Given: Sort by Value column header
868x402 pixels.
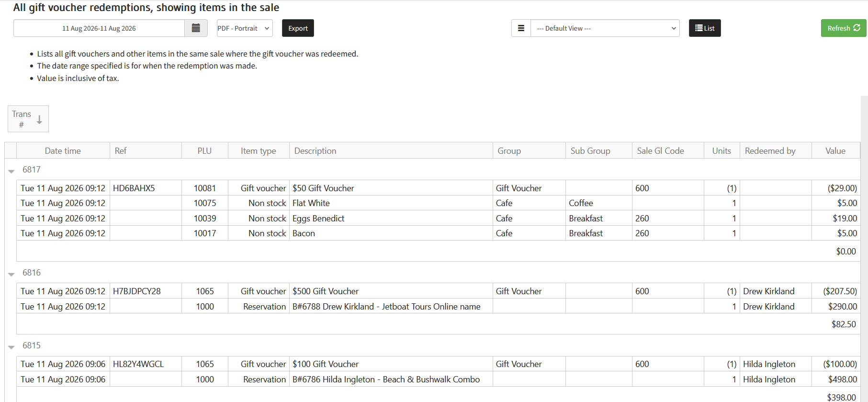Looking at the screenshot, I should click(835, 151).
